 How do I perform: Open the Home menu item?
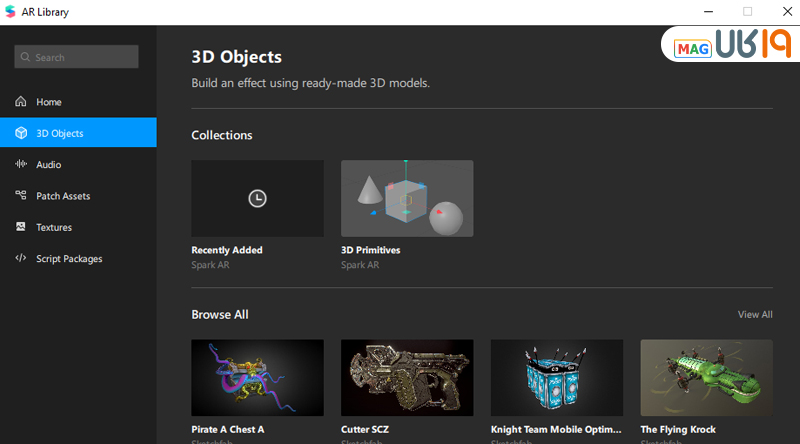click(48, 102)
